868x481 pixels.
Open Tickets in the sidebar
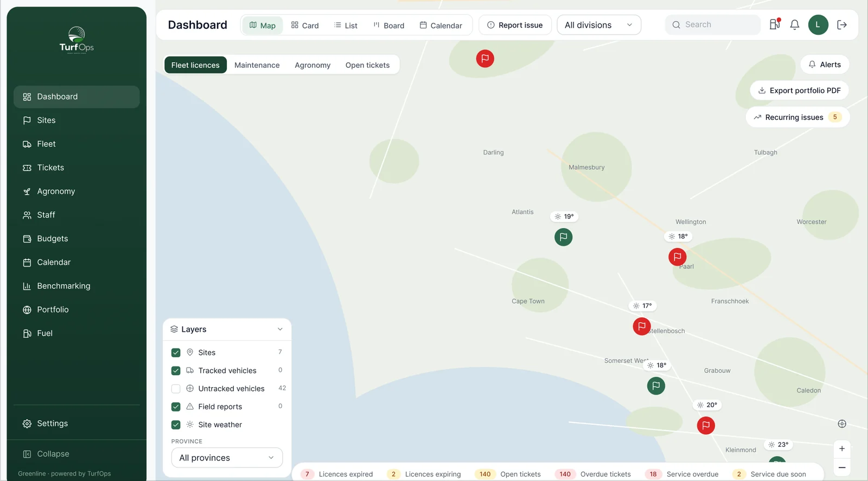click(x=76, y=168)
